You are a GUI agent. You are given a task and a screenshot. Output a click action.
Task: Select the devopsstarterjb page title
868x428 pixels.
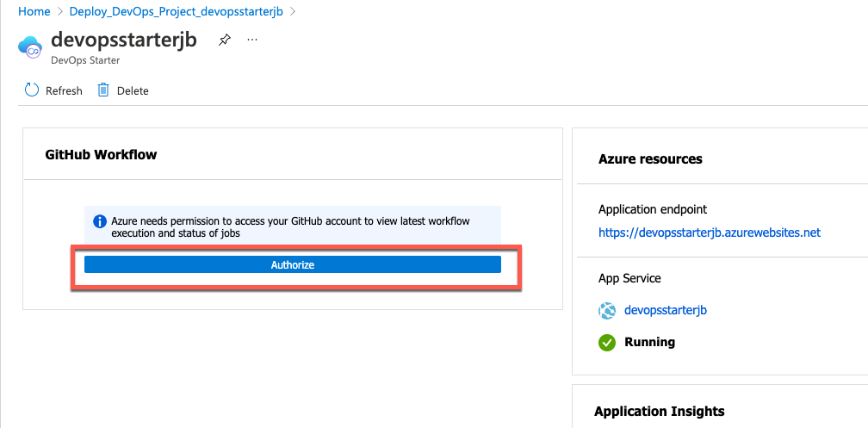[x=124, y=40]
